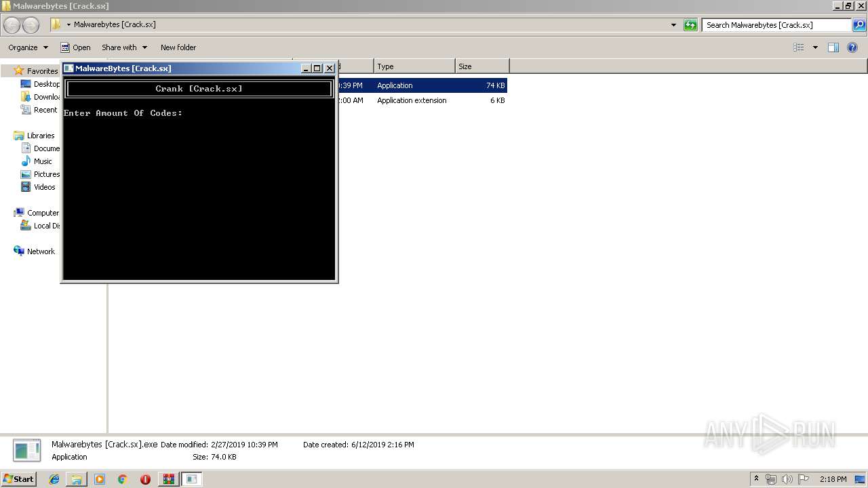Launch Windows Media Player from taskbar

click(x=100, y=479)
